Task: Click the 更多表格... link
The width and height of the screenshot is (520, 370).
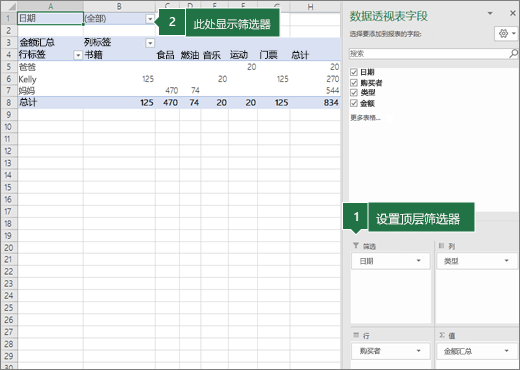Action: click(365, 118)
